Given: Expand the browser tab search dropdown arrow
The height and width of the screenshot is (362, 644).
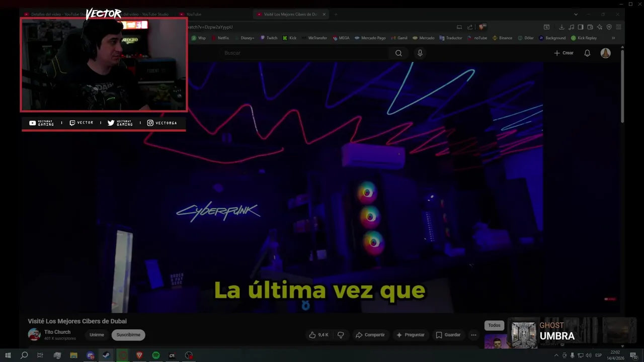Looking at the screenshot, I should pos(576,14).
